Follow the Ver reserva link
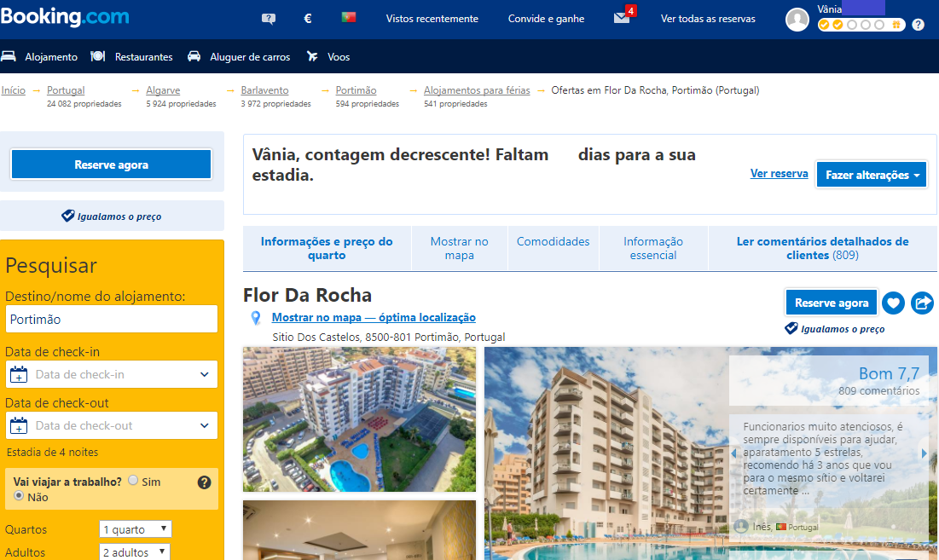The image size is (939, 560). 780,174
